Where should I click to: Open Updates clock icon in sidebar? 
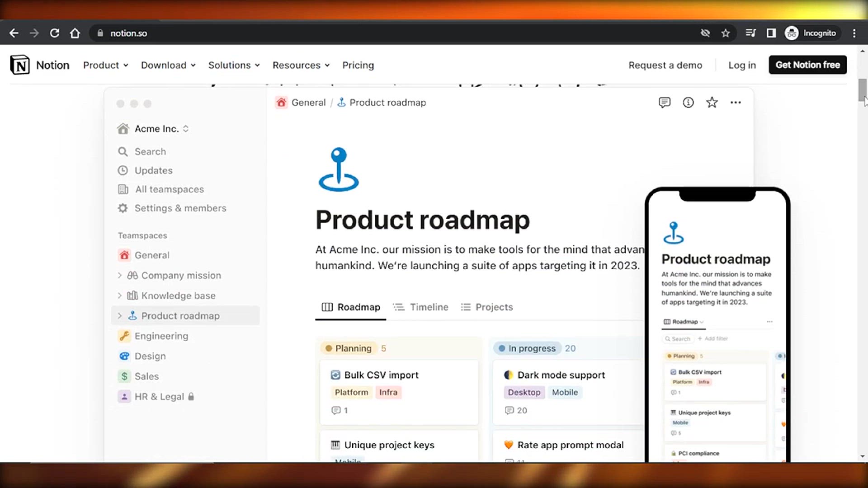pos(123,170)
